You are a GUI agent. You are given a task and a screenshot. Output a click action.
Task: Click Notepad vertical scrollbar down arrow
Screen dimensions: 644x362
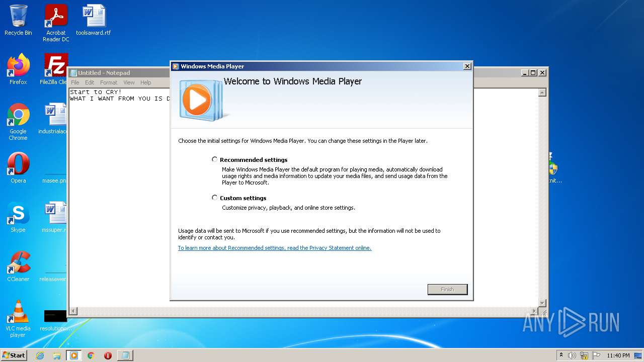[x=542, y=303]
